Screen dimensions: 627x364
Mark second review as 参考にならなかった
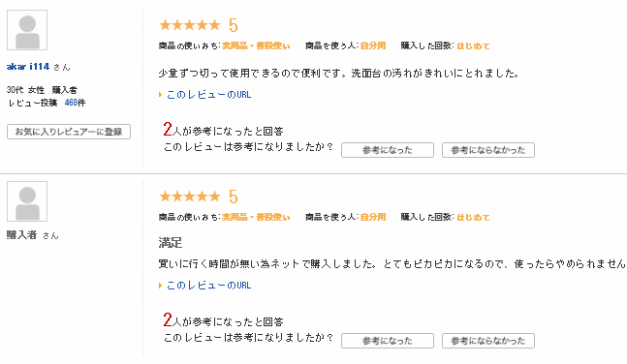click(x=488, y=341)
